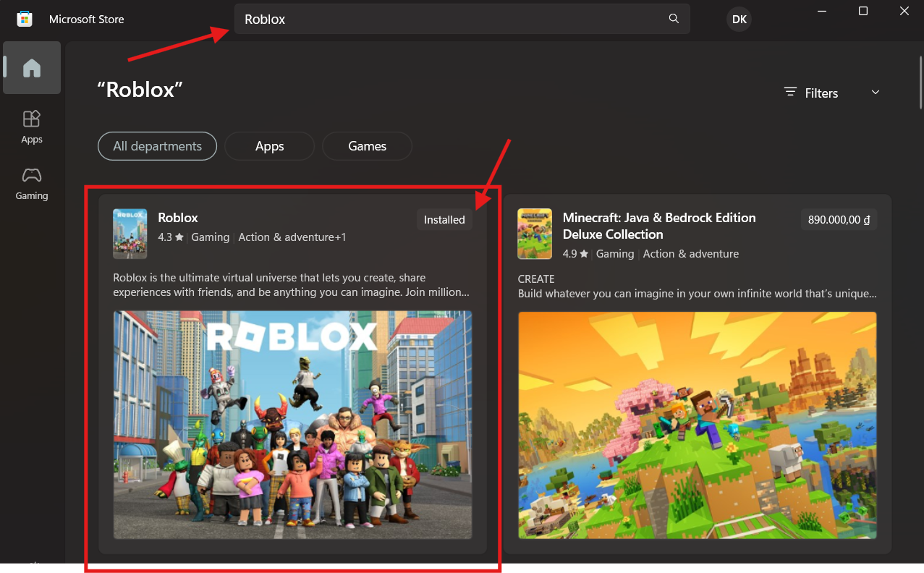Viewport: 924px width, 573px height.
Task: Click the 890.000,00 ₫ price button
Action: click(839, 220)
